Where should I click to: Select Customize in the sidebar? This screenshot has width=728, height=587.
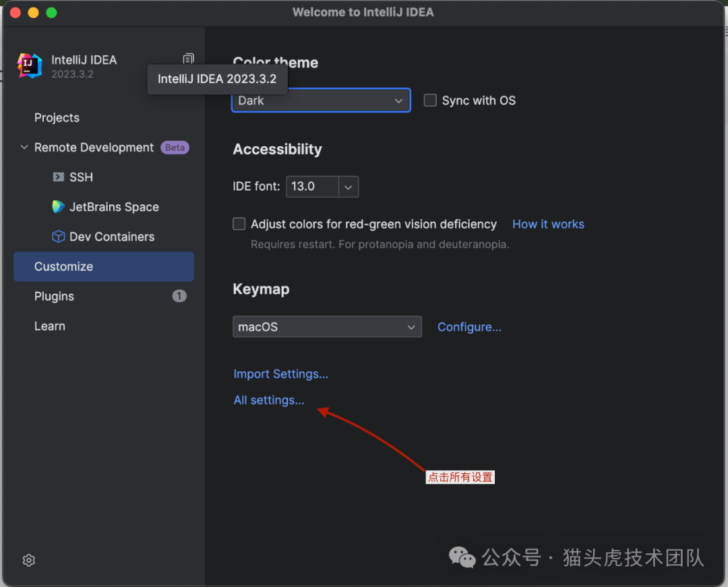tap(104, 267)
